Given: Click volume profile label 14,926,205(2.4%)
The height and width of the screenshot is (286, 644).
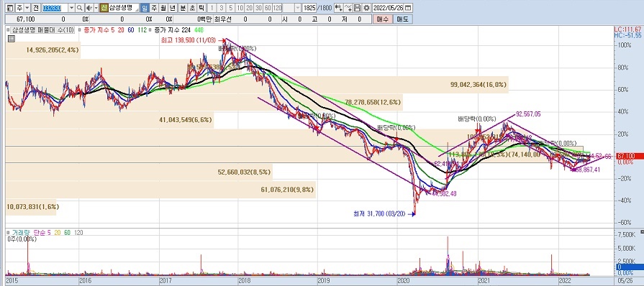Looking at the screenshot, I should click(x=52, y=50).
